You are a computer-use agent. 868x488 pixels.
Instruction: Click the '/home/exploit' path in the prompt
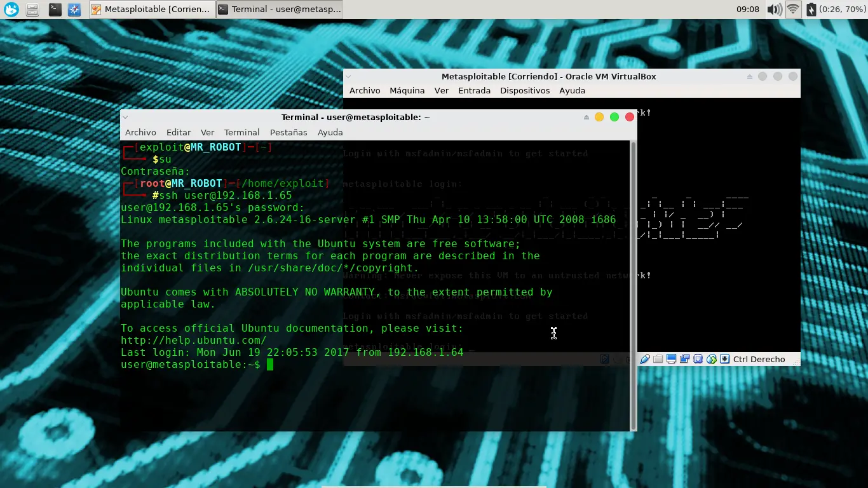[283, 184]
